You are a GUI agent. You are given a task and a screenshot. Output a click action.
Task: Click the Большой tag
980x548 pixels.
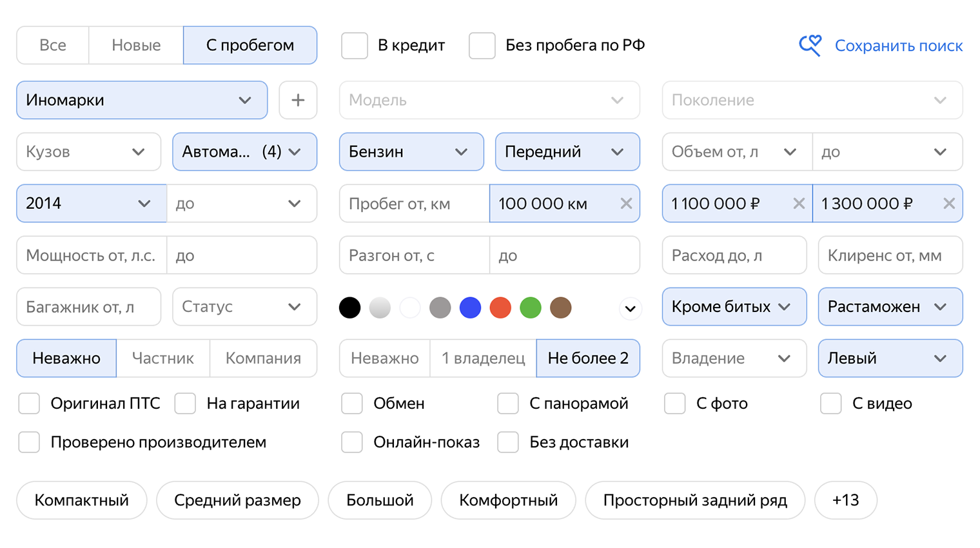[x=380, y=500]
